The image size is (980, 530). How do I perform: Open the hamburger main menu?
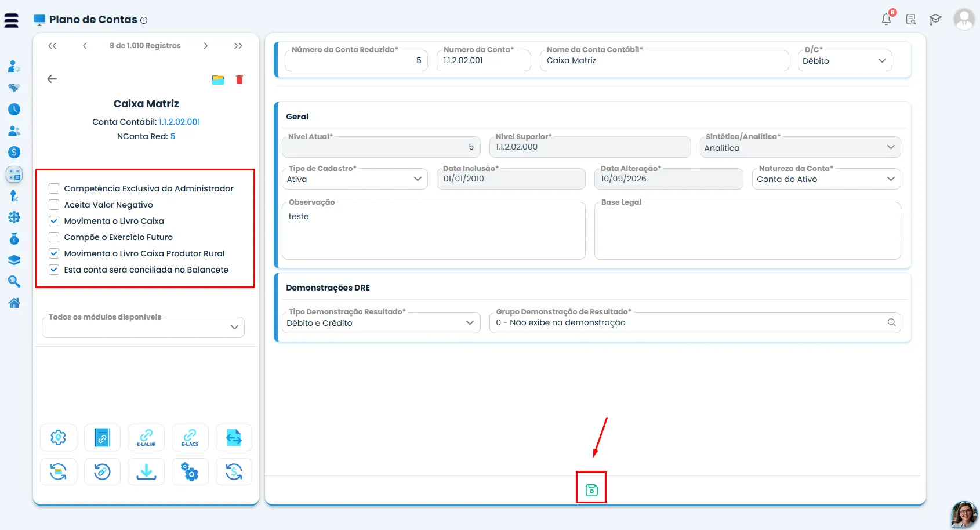[x=11, y=20]
